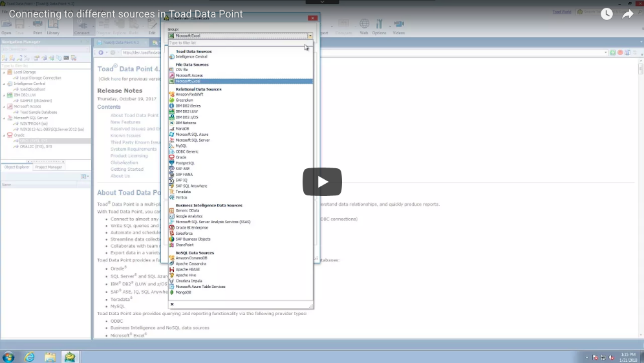Screen dimensions: 644x363
Task: Click the Type to filter list field
Action: tap(241, 43)
